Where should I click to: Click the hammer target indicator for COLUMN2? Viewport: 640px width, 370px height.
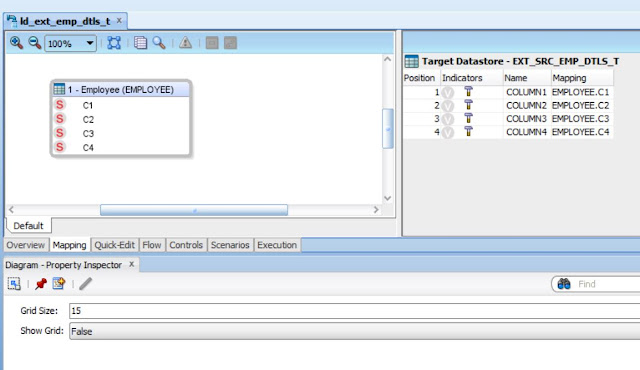[469, 105]
